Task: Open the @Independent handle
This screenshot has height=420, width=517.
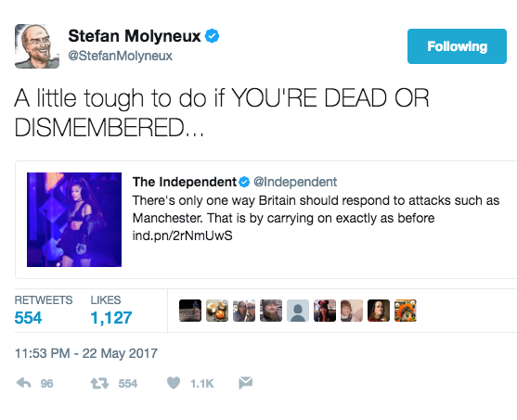Action: pyautogui.click(x=295, y=182)
